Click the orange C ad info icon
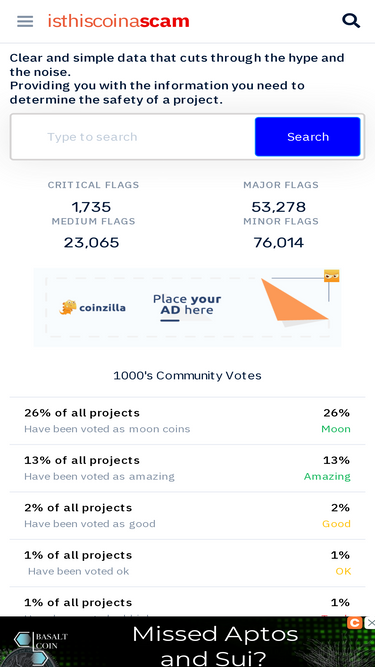This screenshot has width=375, height=667. pyautogui.click(x=354, y=623)
